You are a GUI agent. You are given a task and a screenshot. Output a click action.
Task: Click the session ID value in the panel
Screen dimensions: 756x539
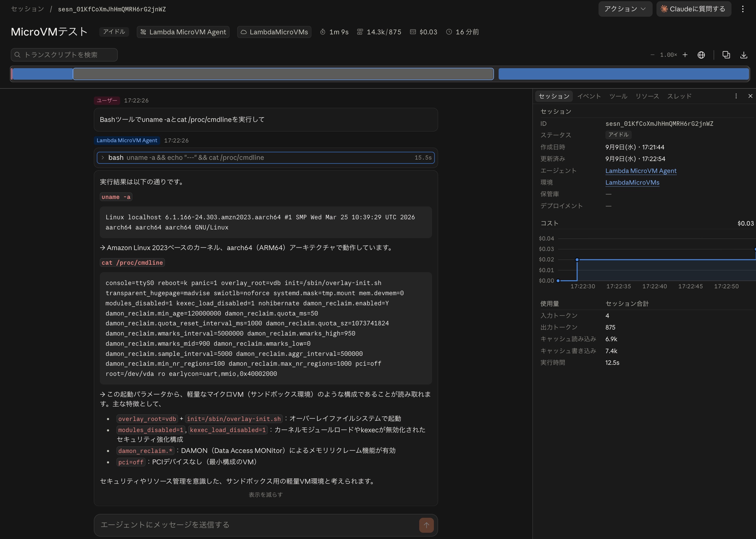pos(659,124)
